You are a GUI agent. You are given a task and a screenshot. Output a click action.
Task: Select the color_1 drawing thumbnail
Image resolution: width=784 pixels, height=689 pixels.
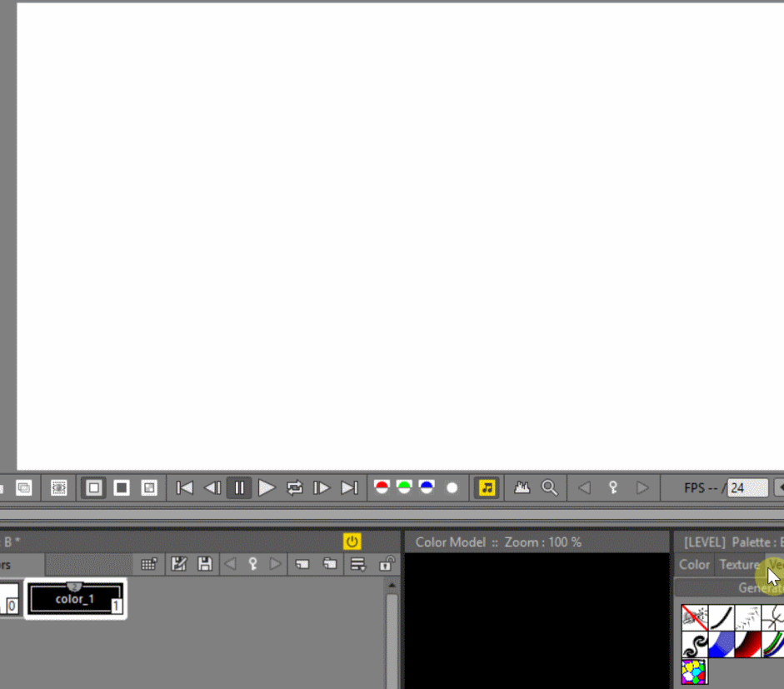click(76, 598)
